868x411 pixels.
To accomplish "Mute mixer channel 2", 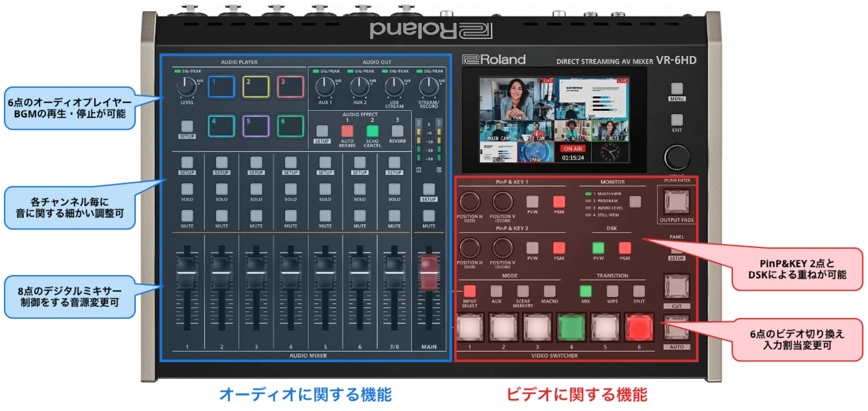I will 222,216.
